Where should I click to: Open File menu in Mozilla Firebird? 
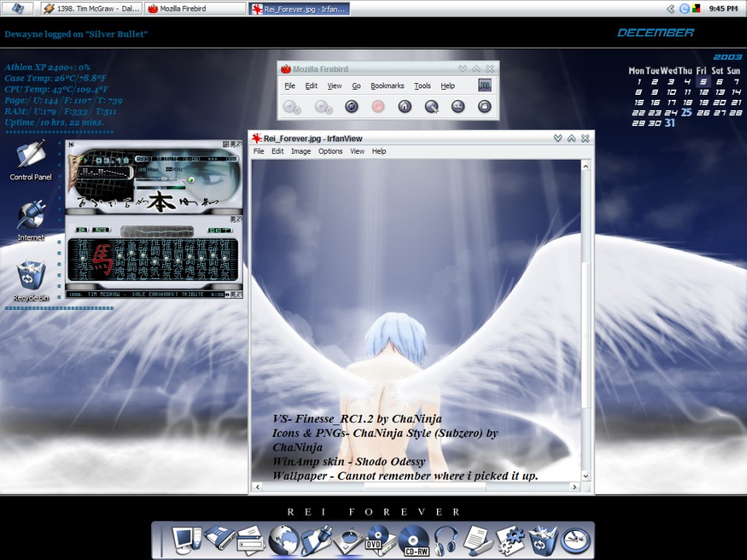290,86
